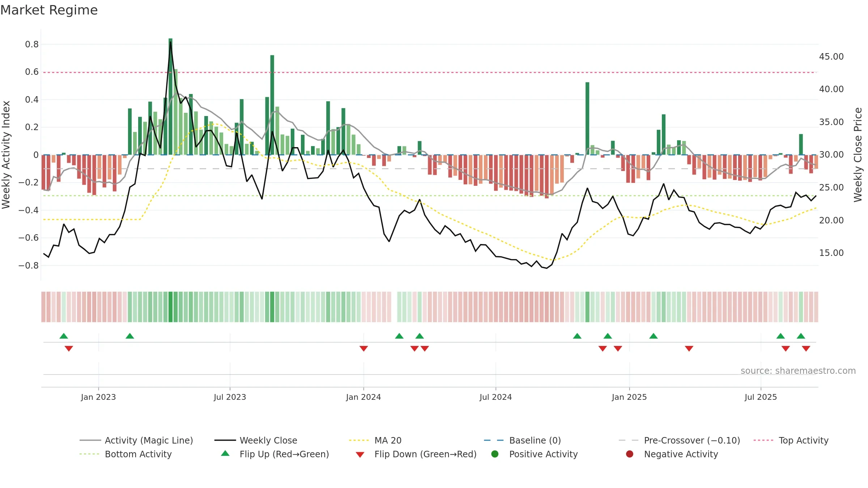Click the tallest green activity bar in 2023
Viewport: 868px width, 488px height.
click(x=170, y=97)
